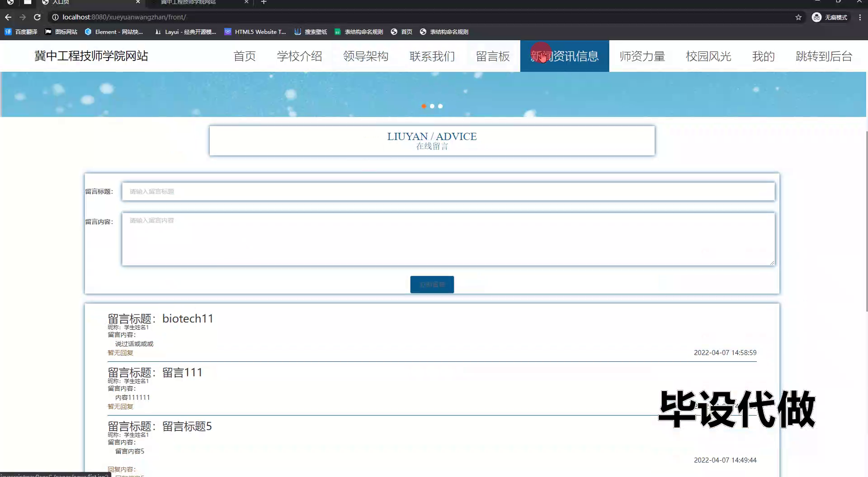Image resolution: width=868 pixels, height=477 pixels.
Task: Click the browser forward arrow
Action: (x=23, y=17)
